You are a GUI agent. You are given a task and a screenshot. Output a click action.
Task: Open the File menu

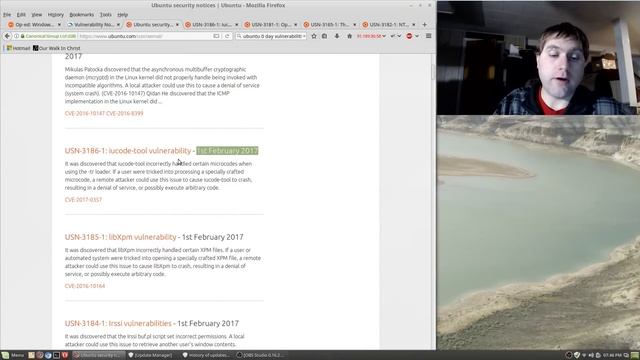tap(7, 14)
